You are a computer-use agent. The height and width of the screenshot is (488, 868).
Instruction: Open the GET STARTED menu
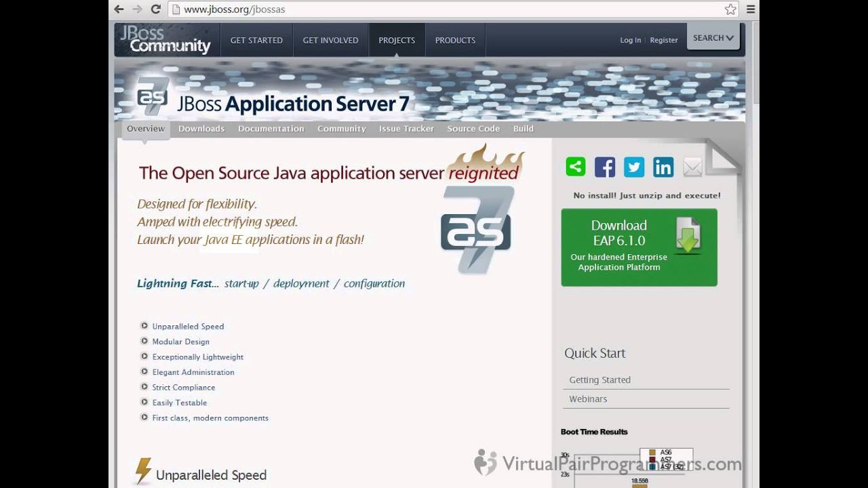pyautogui.click(x=256, y=40)
